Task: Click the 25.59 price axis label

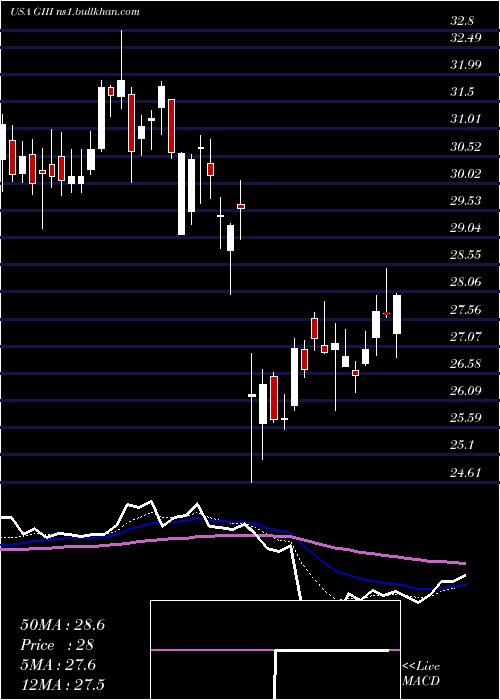Action: [x=466, y=418]
